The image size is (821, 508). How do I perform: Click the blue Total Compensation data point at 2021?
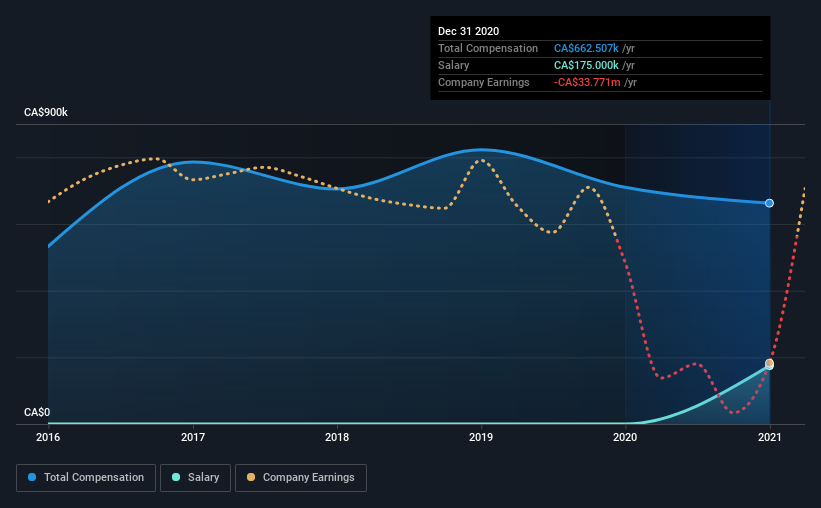(769, 203)
